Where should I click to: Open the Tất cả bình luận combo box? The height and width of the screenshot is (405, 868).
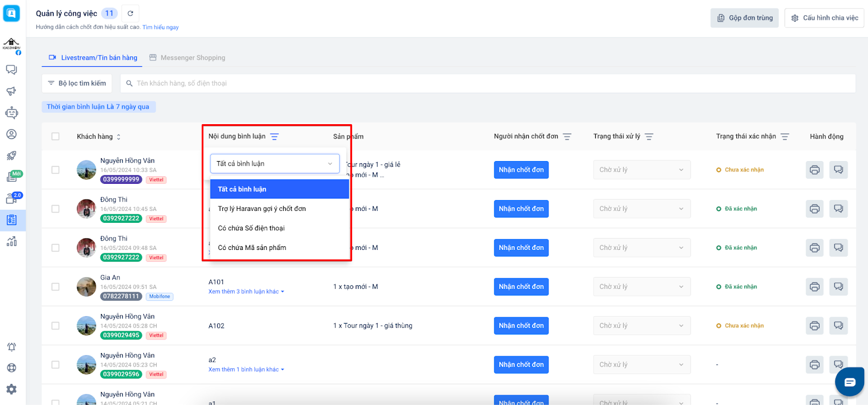click(275, 164)
